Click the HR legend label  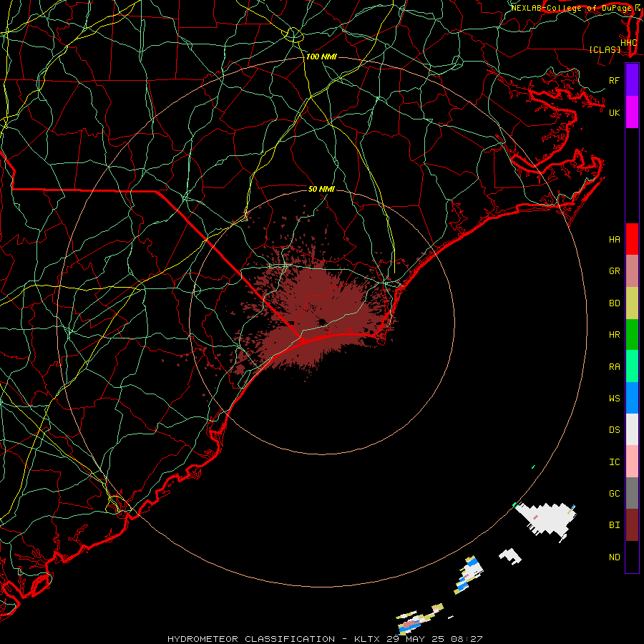pos(614,335)
